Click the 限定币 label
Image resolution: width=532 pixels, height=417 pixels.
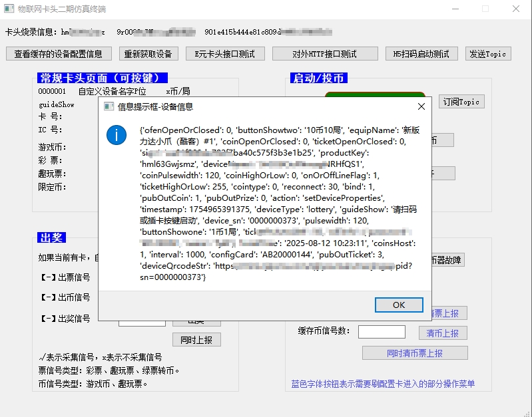(52, 187)
